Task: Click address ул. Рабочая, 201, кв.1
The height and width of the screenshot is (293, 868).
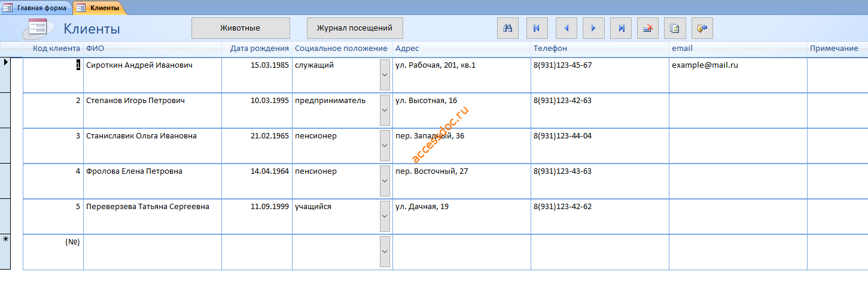Action: click(x=435, y=65)
